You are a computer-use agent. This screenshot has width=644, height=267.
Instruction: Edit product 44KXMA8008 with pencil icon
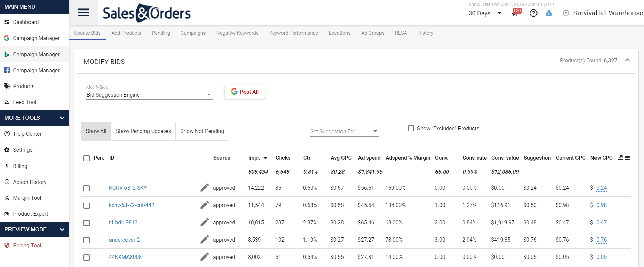[x=204, y=257]
